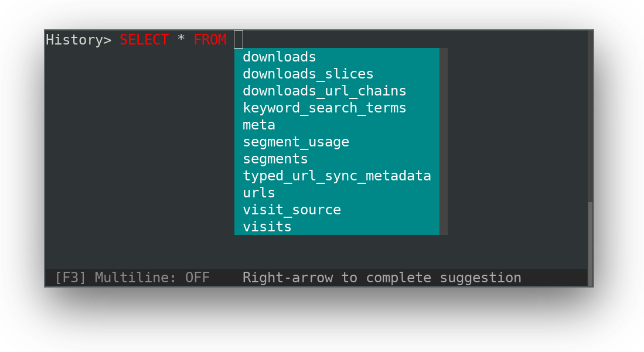This screenshot has height=352, width=644.
Task: Choose downloads_slices from the completion list
Action: [x=337, y=74]
